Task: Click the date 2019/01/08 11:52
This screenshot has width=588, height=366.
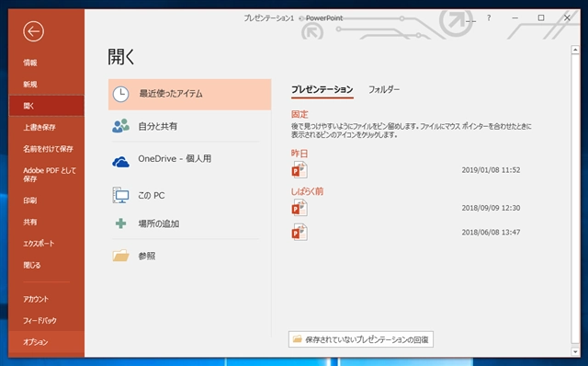Action: coord(491,170)
